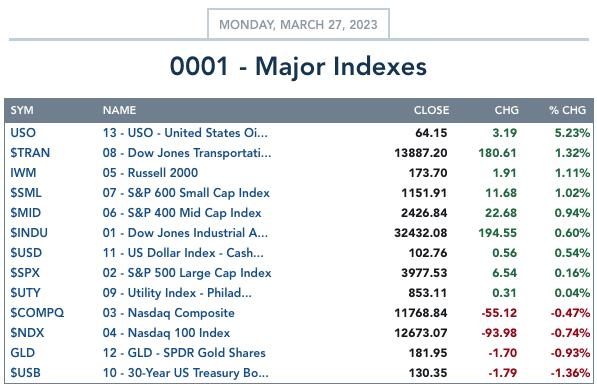Open $INDU Dow Jones symbol link

[x=29, y=233]
